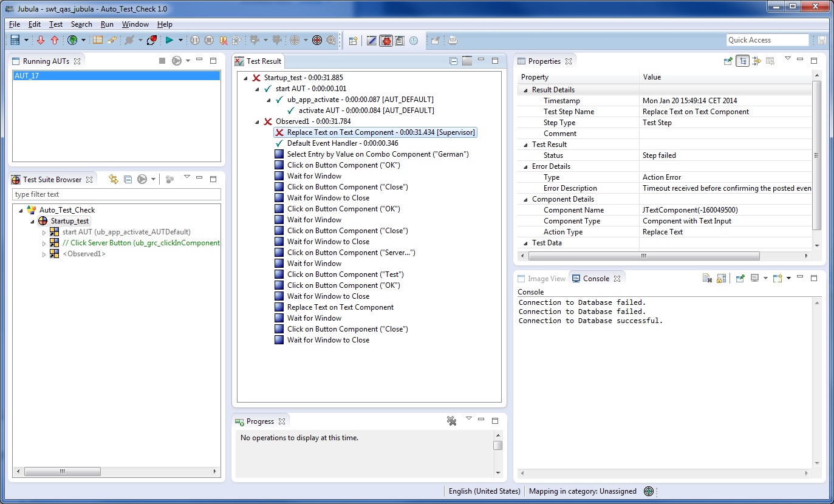Click the clear console icon

tap(707, 278)
